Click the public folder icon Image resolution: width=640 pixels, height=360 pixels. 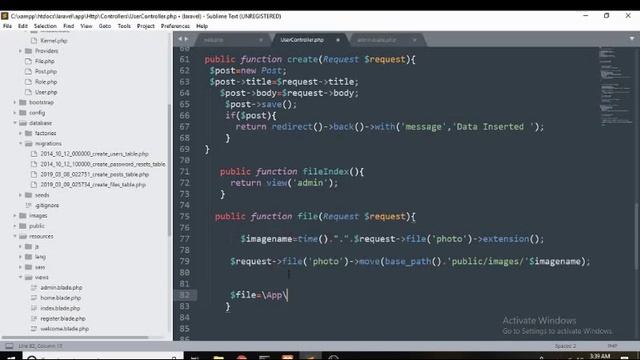pyautogui.click(x=23, y=226)
